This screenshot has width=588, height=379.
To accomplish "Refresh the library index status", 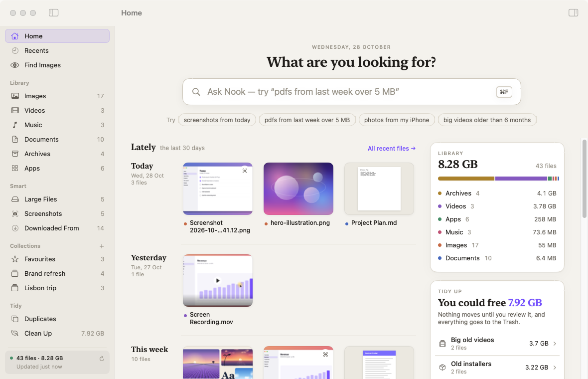I will (102, 359).
